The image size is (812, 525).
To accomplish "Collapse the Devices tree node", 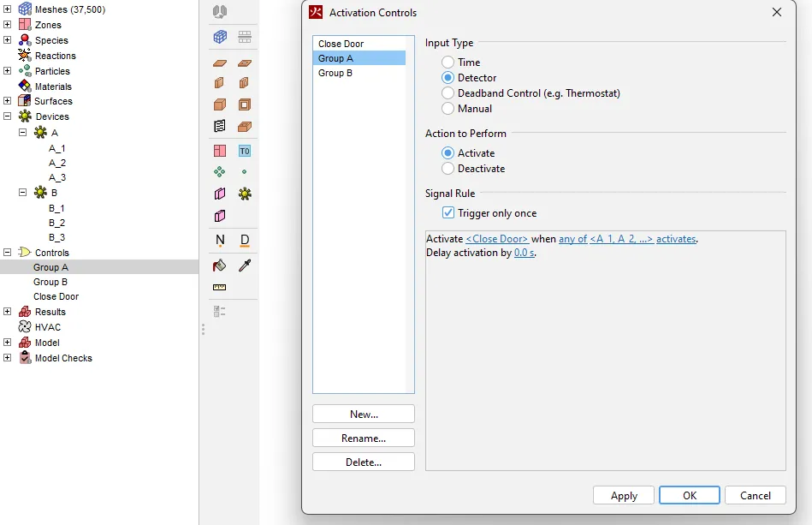I will 7,116.
